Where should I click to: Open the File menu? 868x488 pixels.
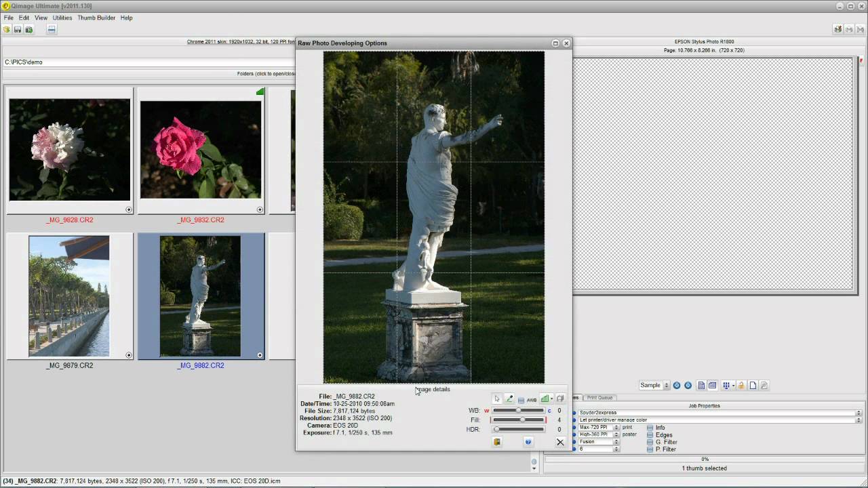(9, 18)
